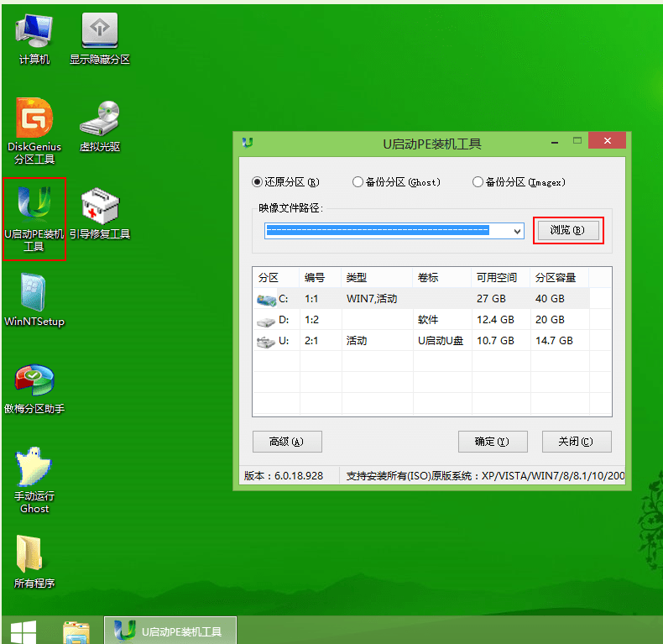Screen dimensions: 663x644
Task: Click the 分区 column header
Action: pos(275,278)
